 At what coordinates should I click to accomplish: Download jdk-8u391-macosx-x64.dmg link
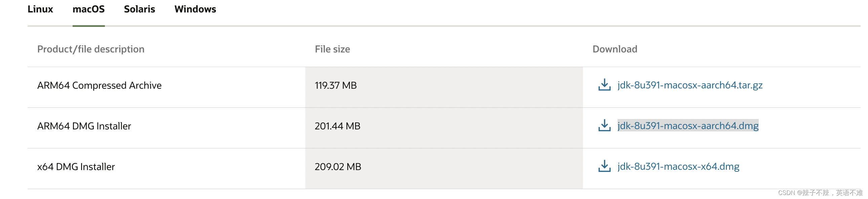click(x=678, y=166)
